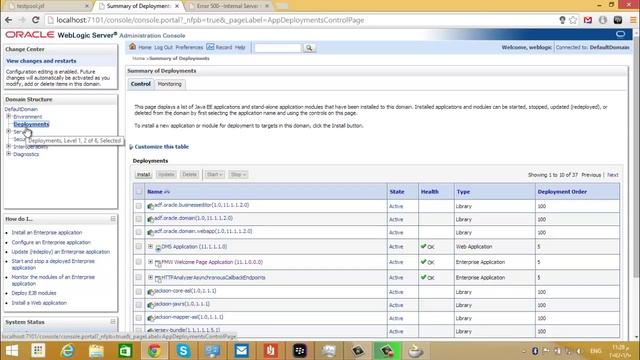Click the console search input field
640x360 pixels.
pos(278,48)
